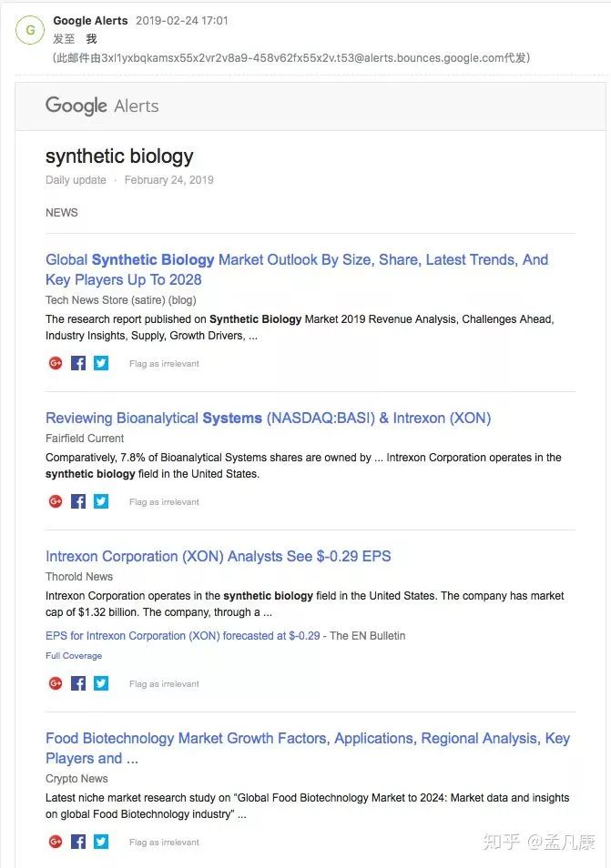This screenshot has height=868, width=611.
Task: Share Food Biotechnology article on Twitter
Action: click(101, 842)
